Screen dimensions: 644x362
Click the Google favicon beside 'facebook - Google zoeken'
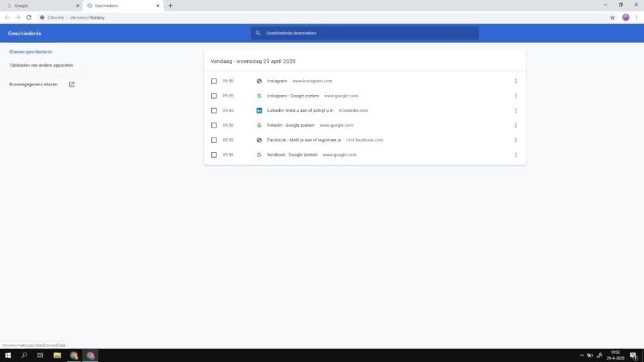point(259,155)
